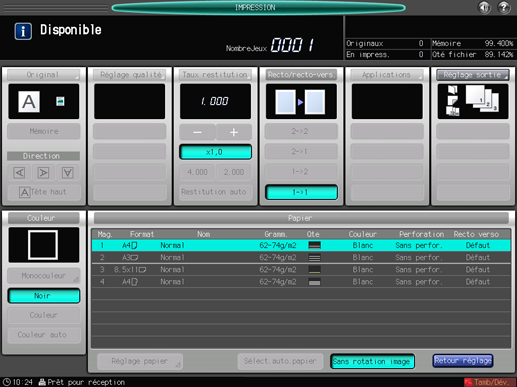Select 2->1 duplex mode
This screenshot has width=517, height=387.
click(x=301, y=151)
